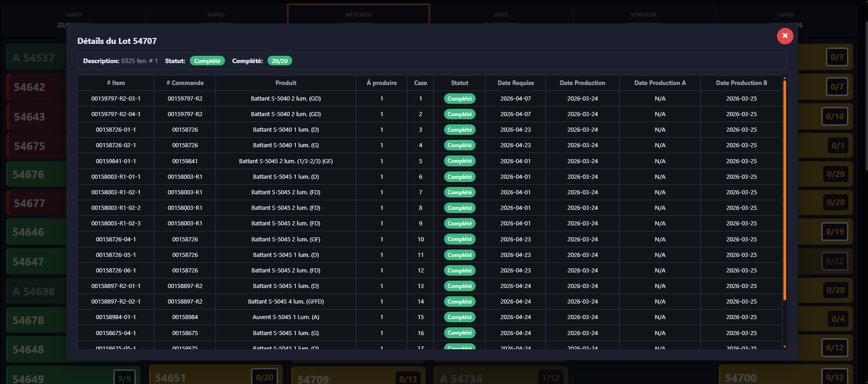
Task: Sort by the # Item column header
Action: point(116,83)
